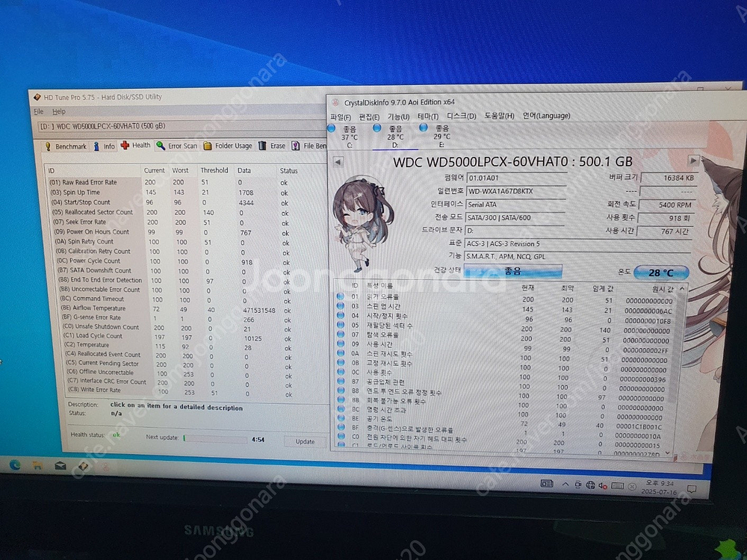This screenshot has width=747, height=560.
Task: Open File Explorer from the taskbar
Action: point(37,466)
